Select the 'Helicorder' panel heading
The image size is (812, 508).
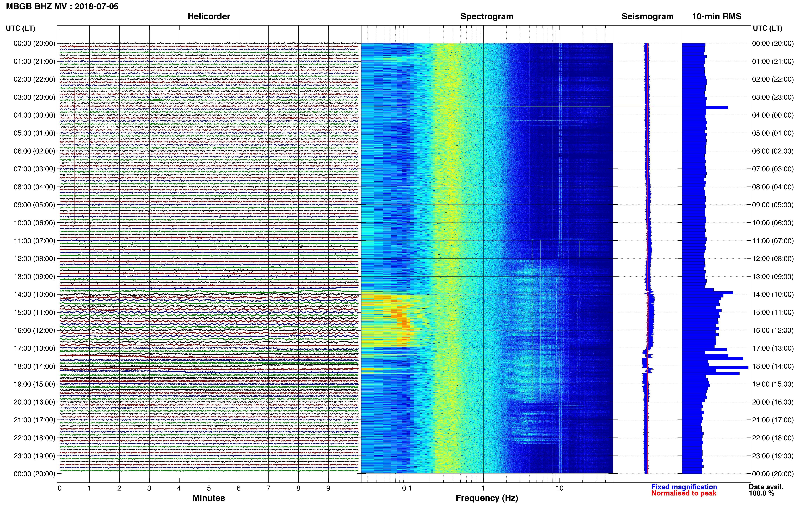click(209, 16)
